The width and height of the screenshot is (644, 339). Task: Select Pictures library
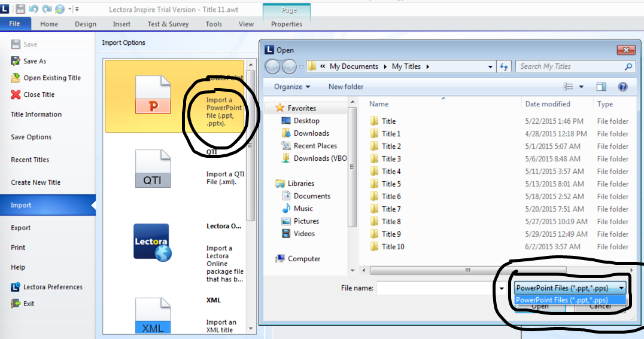[x=300, y=221]
